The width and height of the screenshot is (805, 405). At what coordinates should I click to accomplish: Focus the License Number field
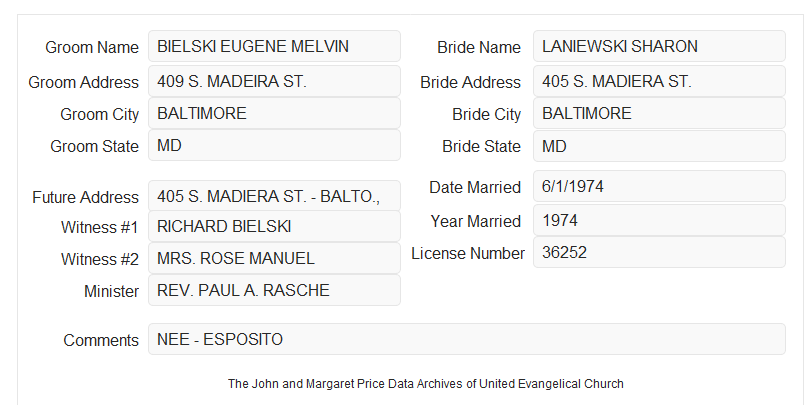coord(659,252)
